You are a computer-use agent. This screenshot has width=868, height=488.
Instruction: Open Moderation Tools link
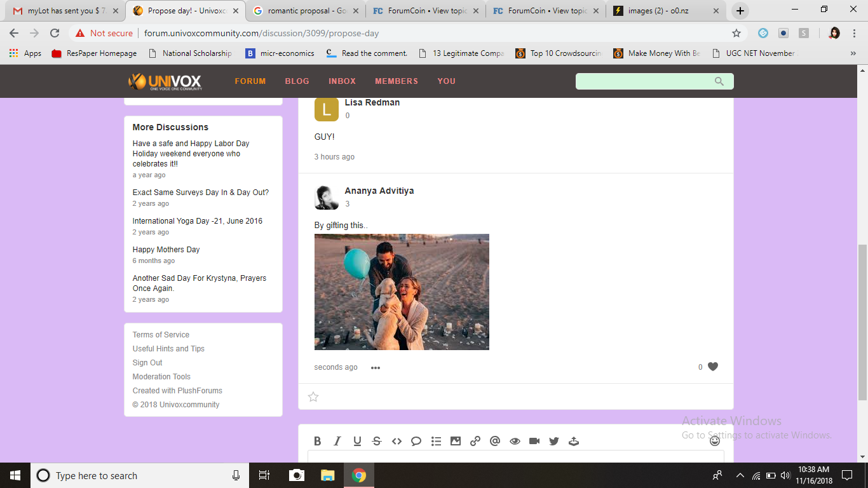point(161,377)
